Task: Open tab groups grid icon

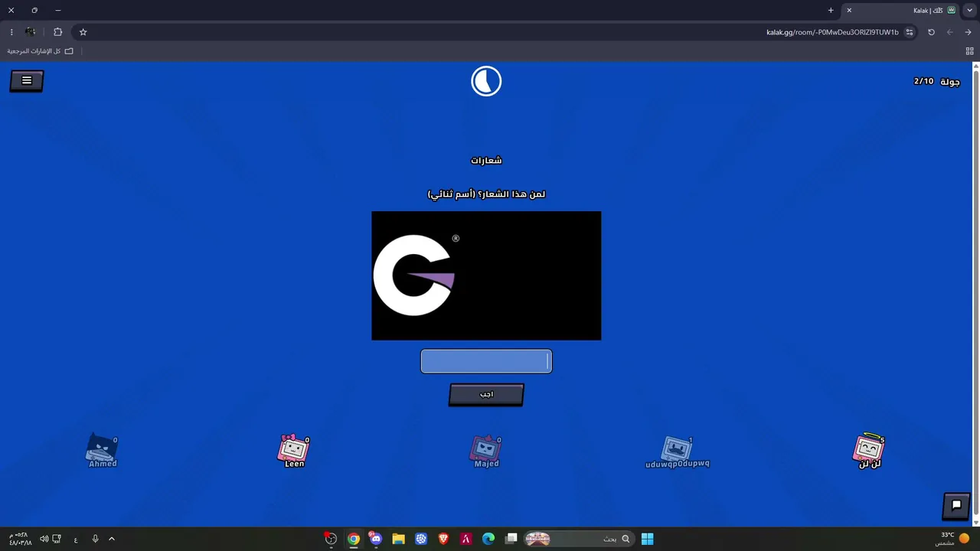Action: point(969,51)
